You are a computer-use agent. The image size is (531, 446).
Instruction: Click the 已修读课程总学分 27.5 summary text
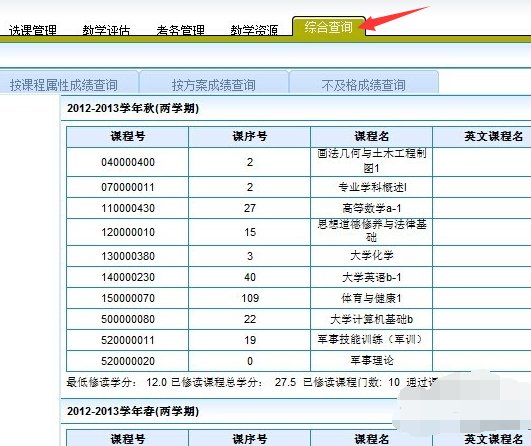tap(233, 382)
